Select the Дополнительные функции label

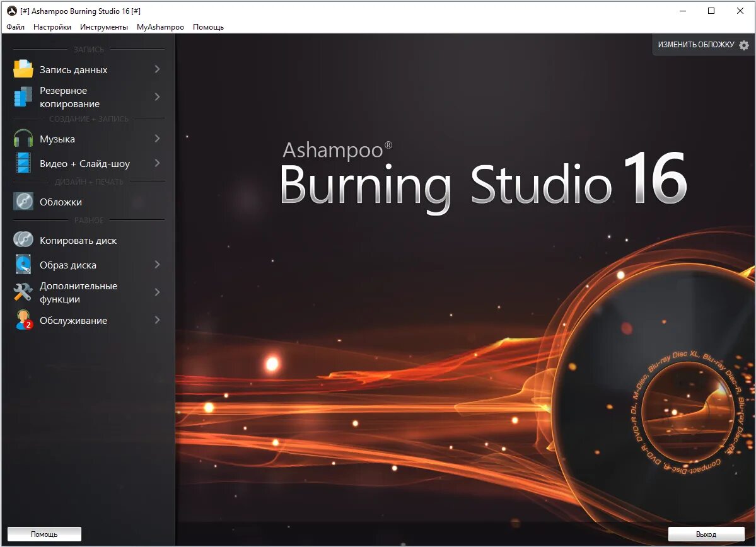coord(78,292)
